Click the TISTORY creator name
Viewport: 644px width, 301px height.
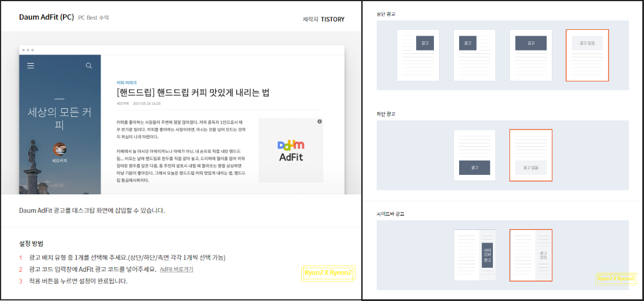coord(333,19)
